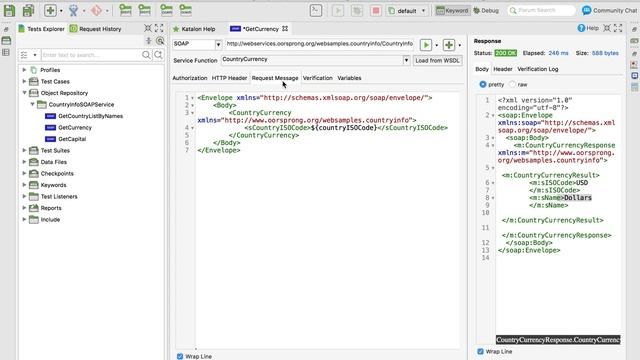Minimize the Tests Explorer panel
The width and height of the screenshot is (640, 360).
[148, 28]
